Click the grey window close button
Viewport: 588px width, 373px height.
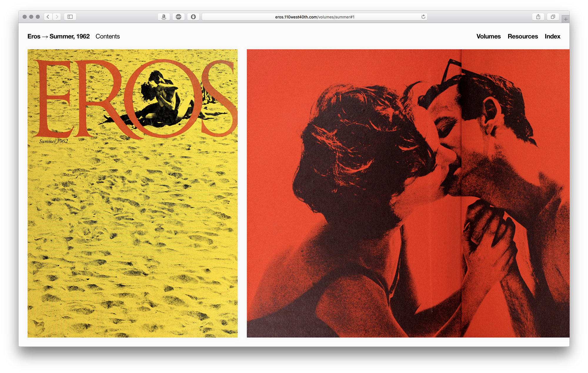pyautogui.click(x=25, y=17)
